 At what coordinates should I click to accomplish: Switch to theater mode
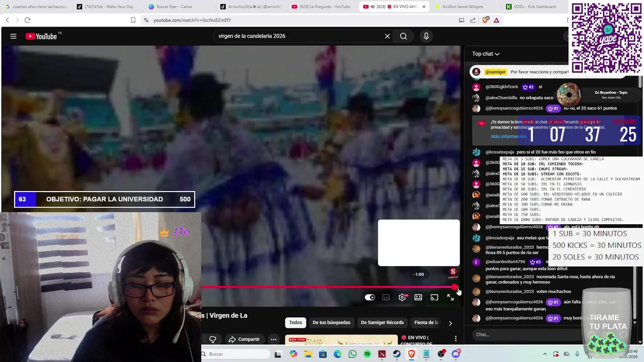tap(418, 297)
